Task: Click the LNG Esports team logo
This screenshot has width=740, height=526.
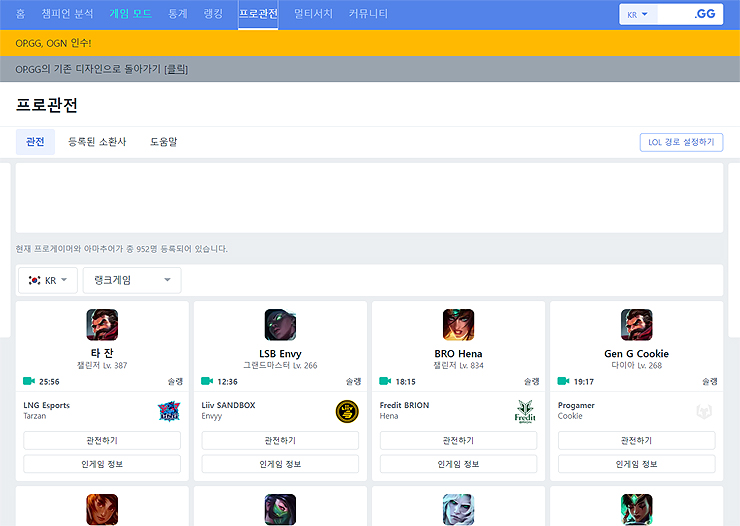Action: click(169, 411)
